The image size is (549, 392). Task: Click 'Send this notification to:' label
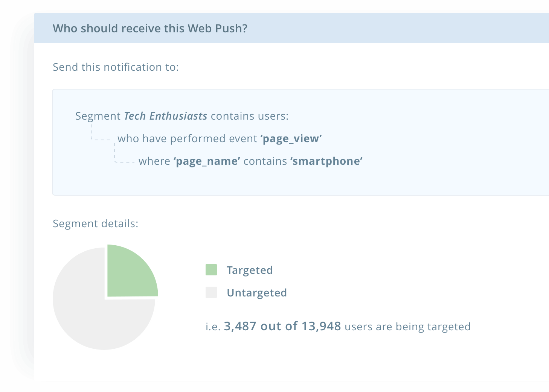(116, 67)
